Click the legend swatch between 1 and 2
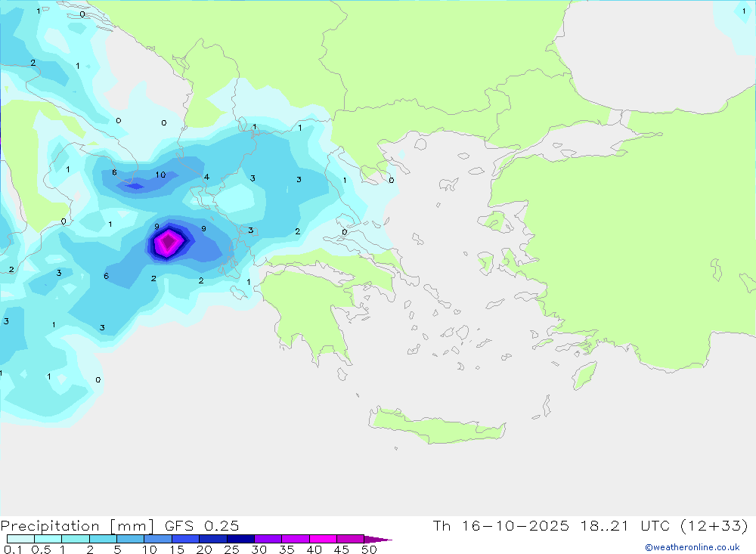 coord(76,539)
